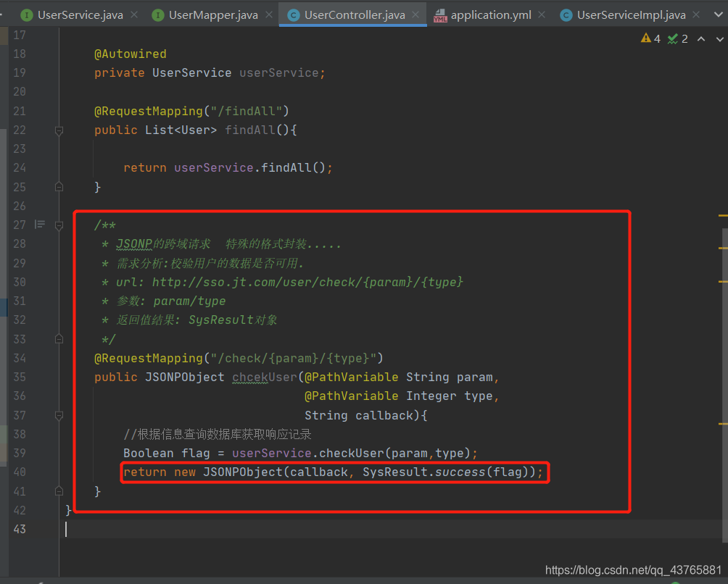Image resolution: width=728 pixels, height=584 pixels.
Task: Click String callback parameter on line 37
Action: (358, 415)
